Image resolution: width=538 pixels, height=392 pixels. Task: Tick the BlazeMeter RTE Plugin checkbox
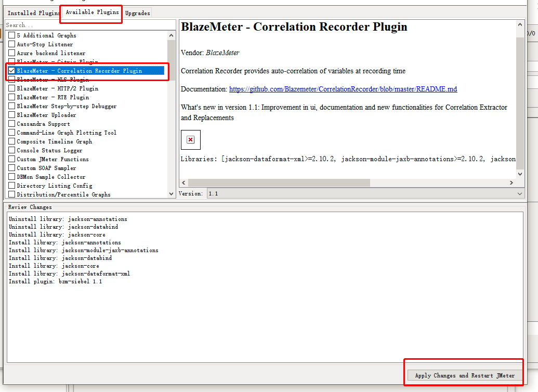(x=11, y=98)
